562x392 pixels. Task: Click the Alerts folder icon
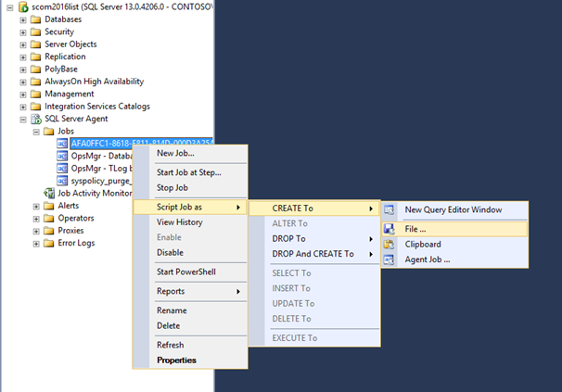click(49, 206)
